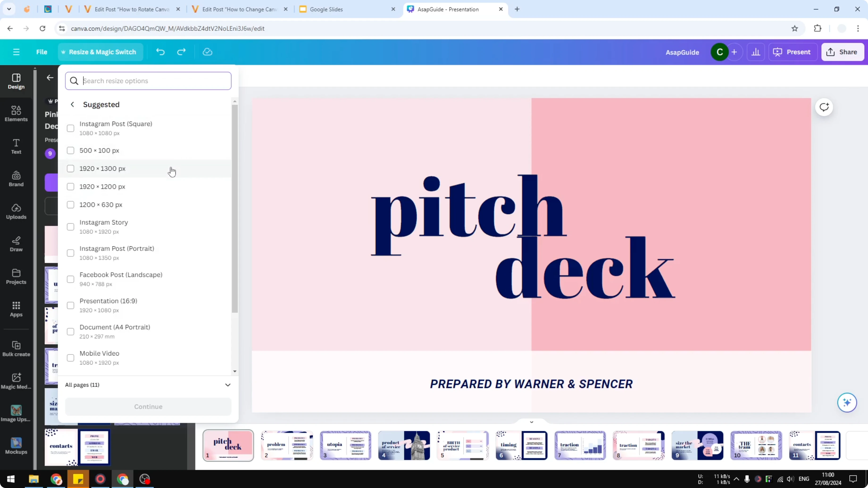Open the Windows Start menu

pyautogui.click(x=11, y=479)
